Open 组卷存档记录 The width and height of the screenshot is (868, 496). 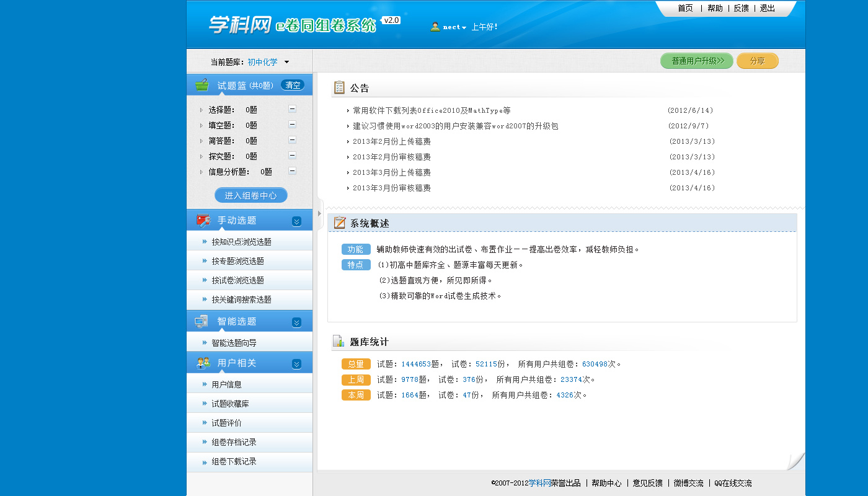234,442
